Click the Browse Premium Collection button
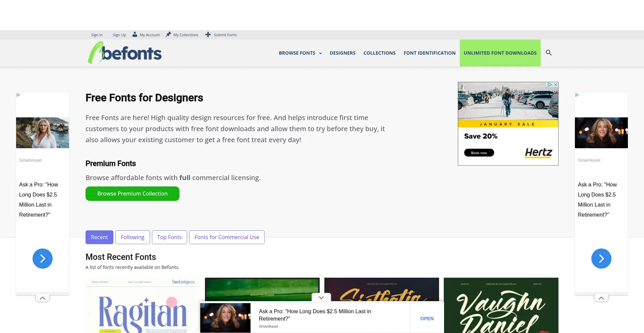The width and height of the screenshot is (644, 333). point(132,193)
